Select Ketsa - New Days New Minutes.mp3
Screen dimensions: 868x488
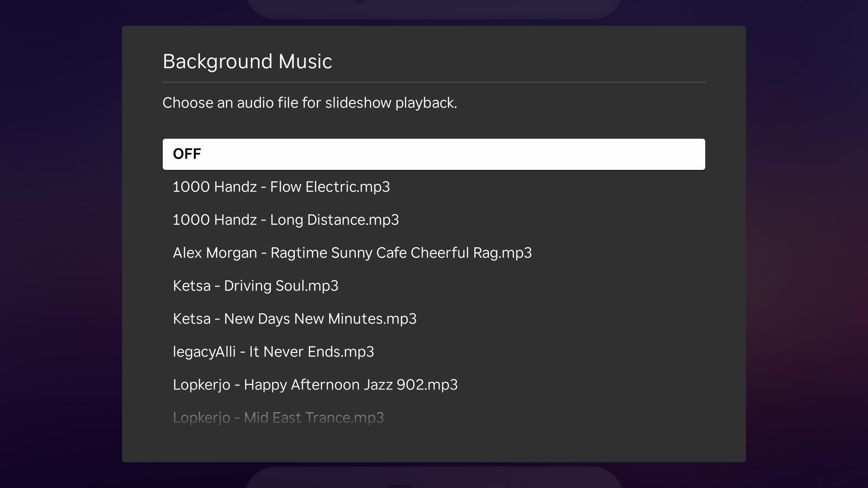(x=434, y=319)
